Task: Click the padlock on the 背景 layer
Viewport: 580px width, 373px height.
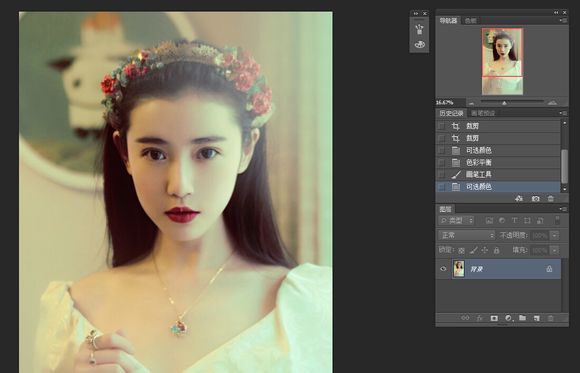Action: coord(549,269)
